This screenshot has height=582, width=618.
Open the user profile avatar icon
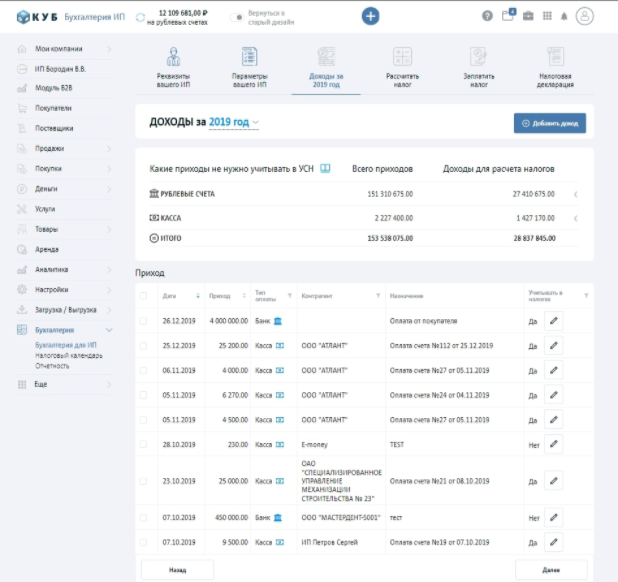click(x=585, y=16)
